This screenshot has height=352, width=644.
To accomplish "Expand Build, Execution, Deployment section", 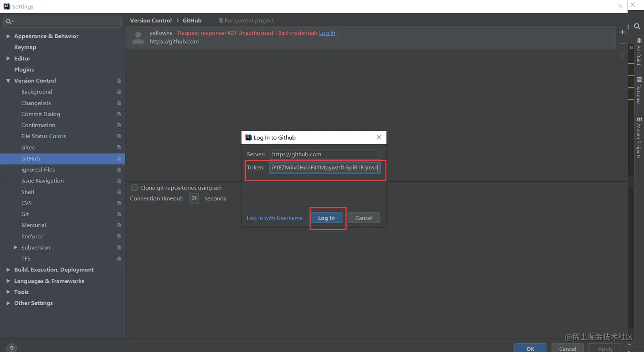I will click(x=8, y=270).
